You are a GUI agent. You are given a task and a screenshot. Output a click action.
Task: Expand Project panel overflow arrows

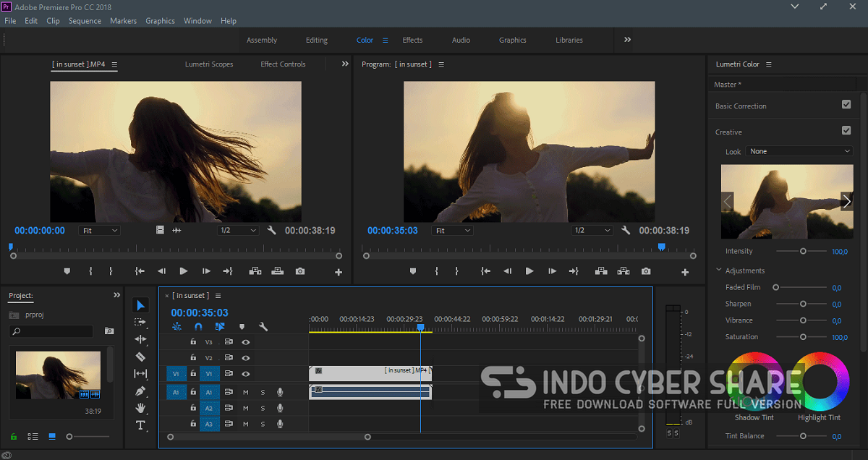click(116, 295)
